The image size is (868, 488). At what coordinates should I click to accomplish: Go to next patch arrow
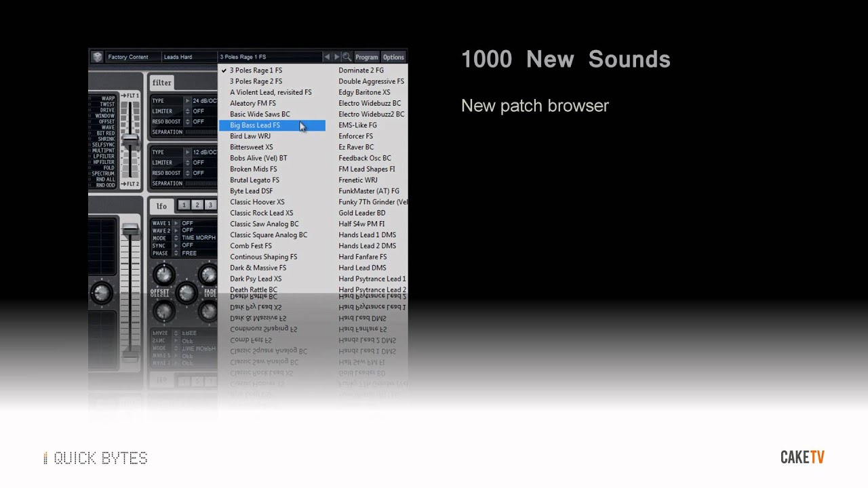tap(336, 57)
